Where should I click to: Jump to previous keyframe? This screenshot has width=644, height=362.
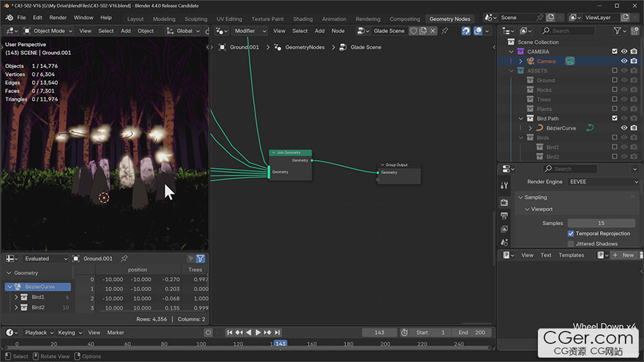239,333
